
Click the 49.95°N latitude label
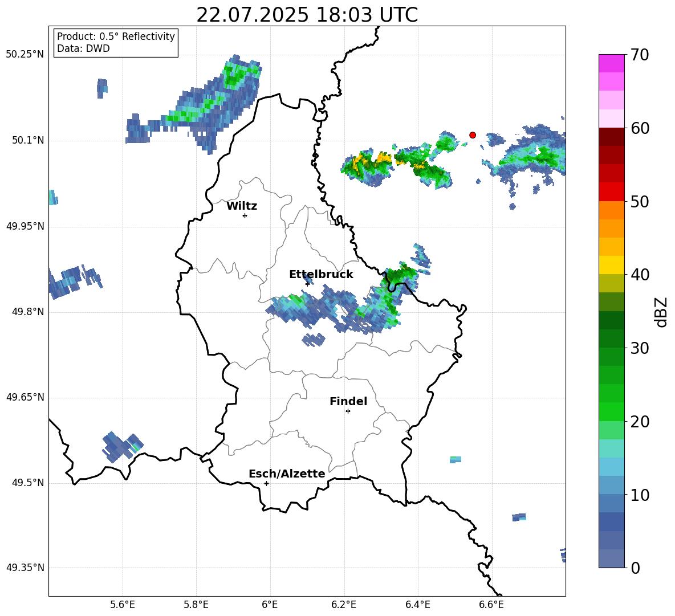[25, 226]
